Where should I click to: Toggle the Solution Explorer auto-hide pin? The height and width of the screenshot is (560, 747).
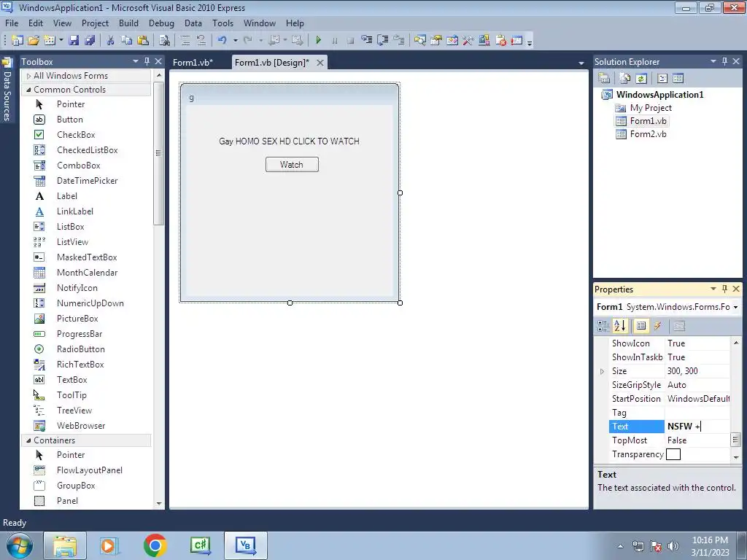coord(724,61)
